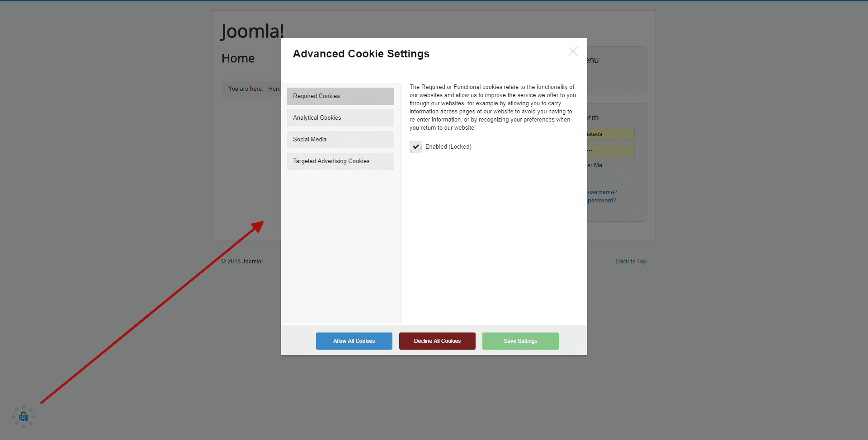This screenshot has height=440, width=868.
Task: Save cookie preferences with Save Settings
Action: [520, 341]
